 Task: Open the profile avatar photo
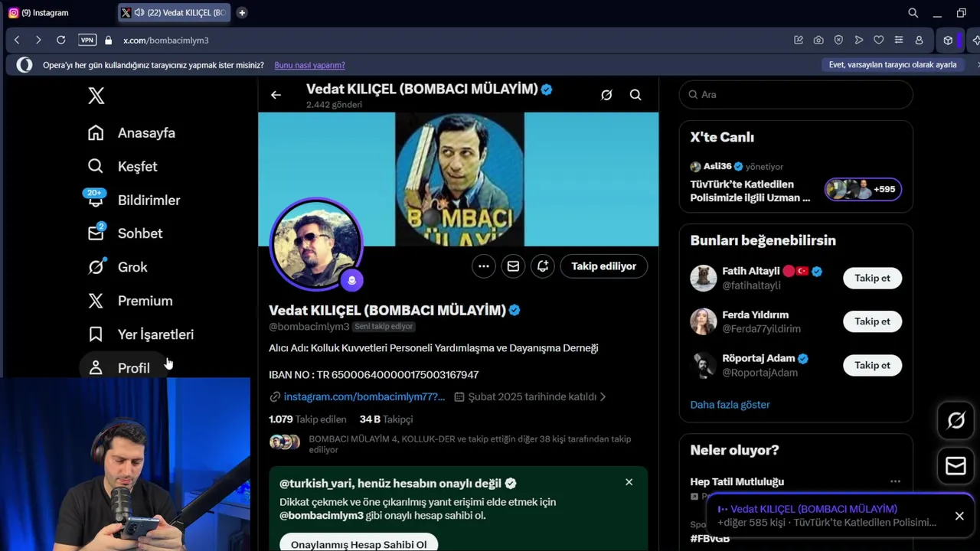point(316,244)
